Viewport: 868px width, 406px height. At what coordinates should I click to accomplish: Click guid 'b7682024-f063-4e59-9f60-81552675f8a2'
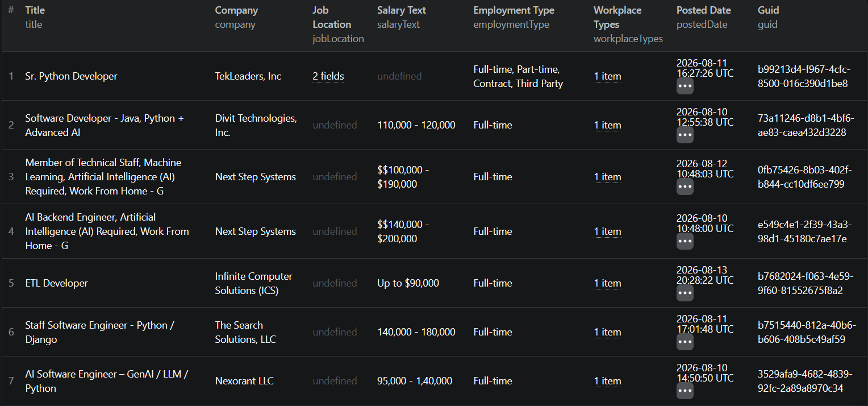(806, 283)
